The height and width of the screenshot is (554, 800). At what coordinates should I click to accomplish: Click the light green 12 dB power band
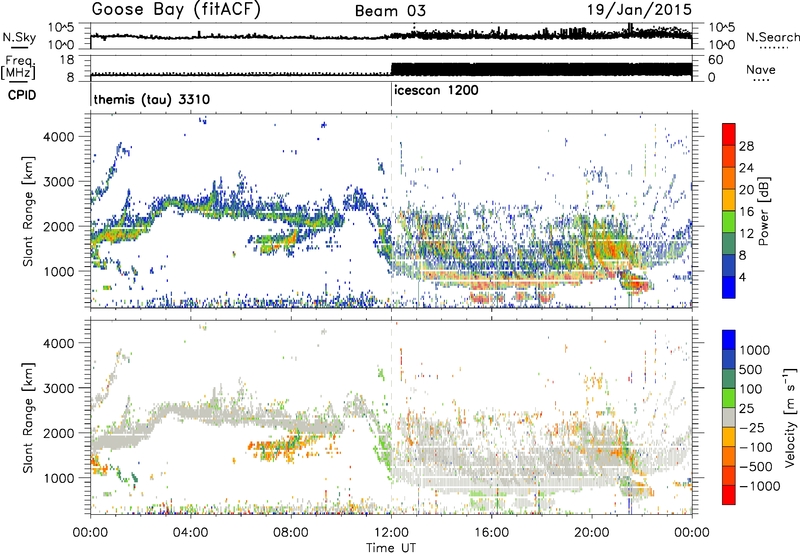pyautogui.click(x=729, y=221)
